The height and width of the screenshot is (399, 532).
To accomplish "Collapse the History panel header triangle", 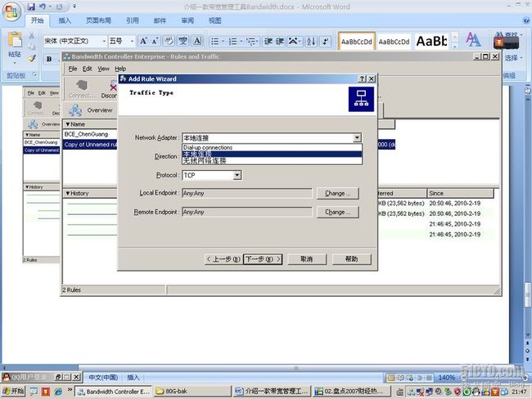I will coord(67,193).
